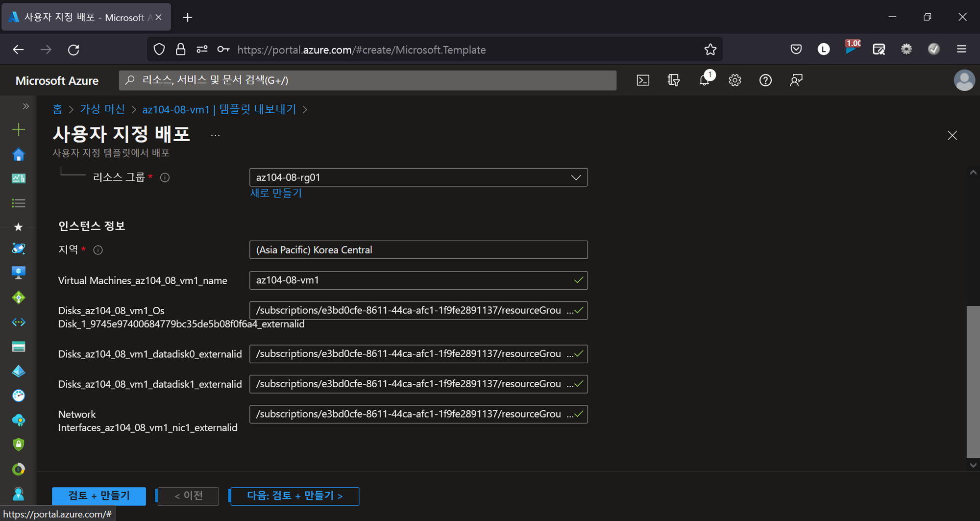Open the green diamond load balancer icon

pyautogui.click(x=19, y=298)
